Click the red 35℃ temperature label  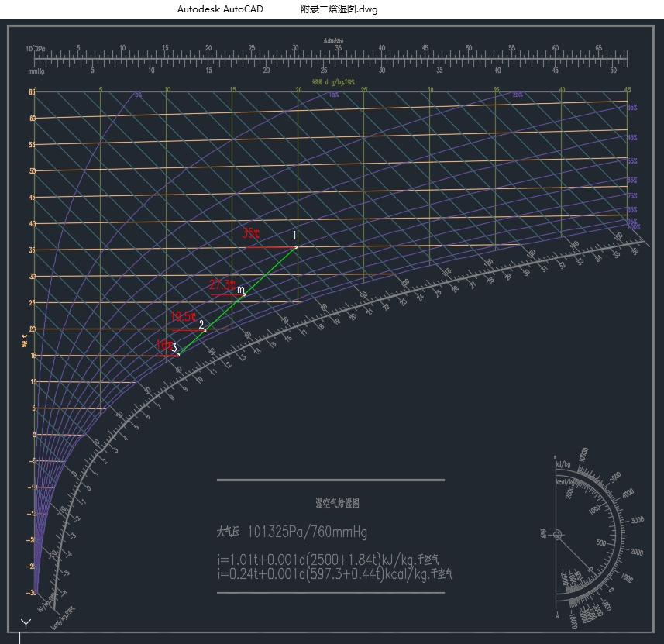(251, 233)
